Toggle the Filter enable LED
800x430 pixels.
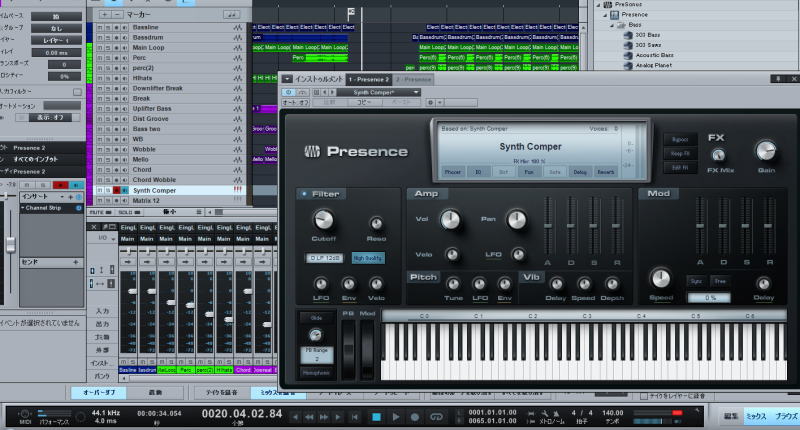click(305, 194)
